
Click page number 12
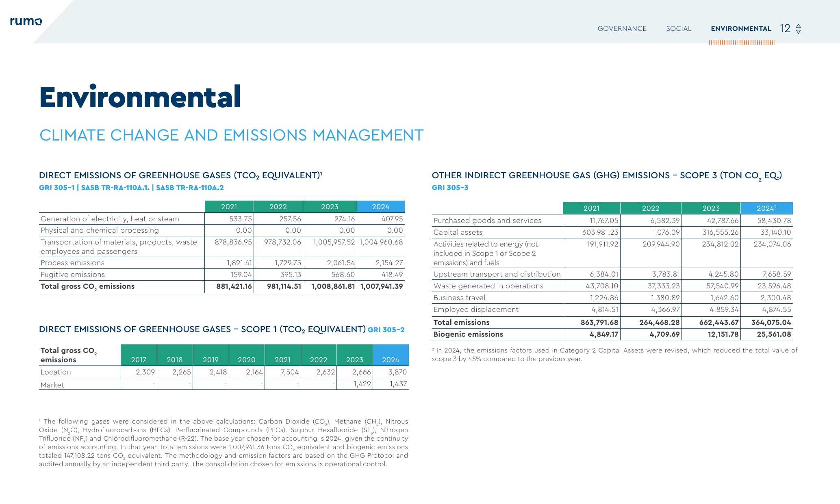tap(785, 28)
